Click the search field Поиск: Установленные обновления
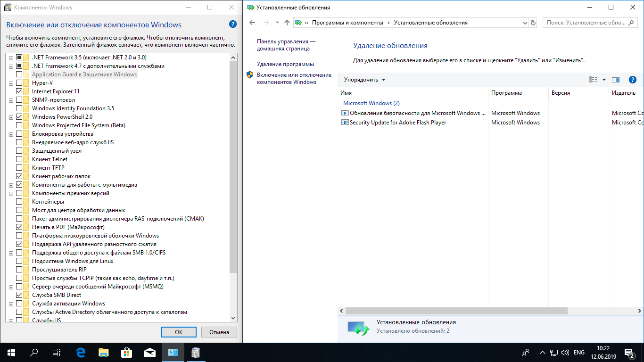Viewport: 644px width, 362px height. (x=590, y=23)
